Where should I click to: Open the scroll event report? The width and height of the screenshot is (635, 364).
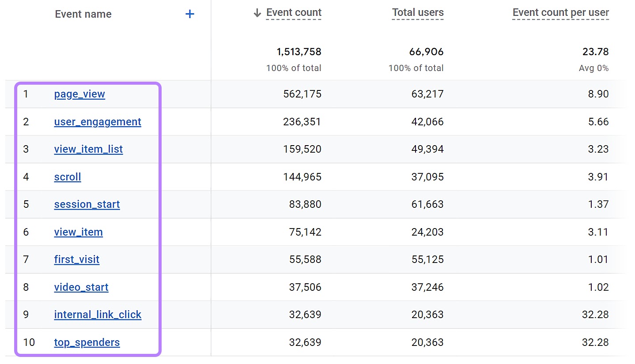coord(67,177)
